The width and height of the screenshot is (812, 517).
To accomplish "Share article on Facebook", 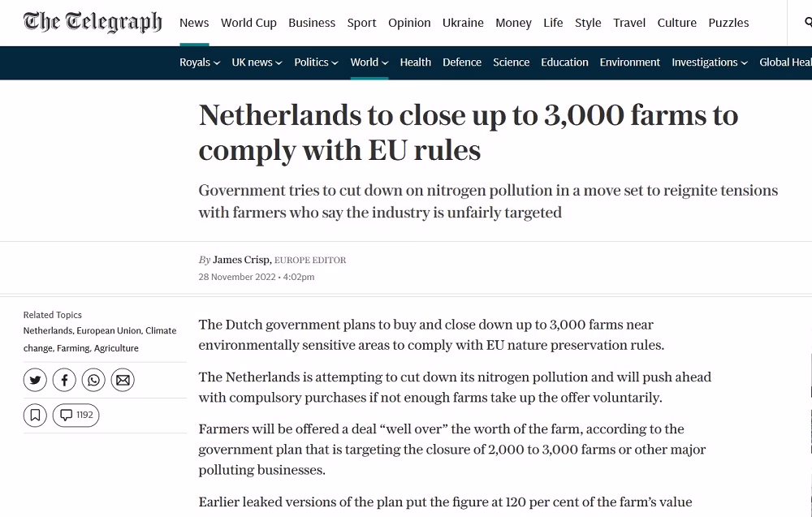I will (64, 381).
